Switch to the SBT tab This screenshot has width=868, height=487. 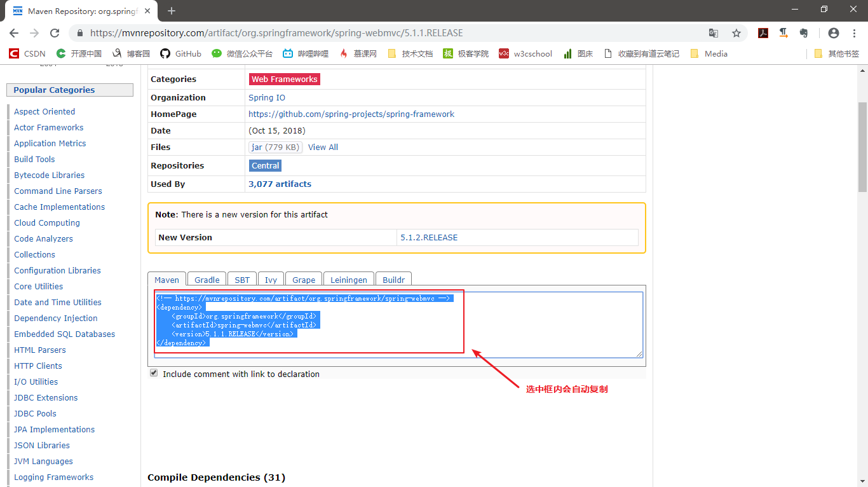pyautogui.click(x=242, y=280)
